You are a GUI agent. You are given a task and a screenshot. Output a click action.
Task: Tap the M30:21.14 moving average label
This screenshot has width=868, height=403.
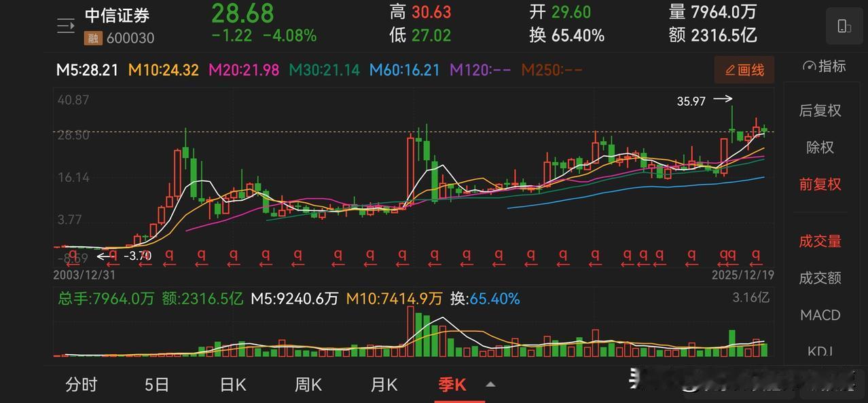click(325, 70)
